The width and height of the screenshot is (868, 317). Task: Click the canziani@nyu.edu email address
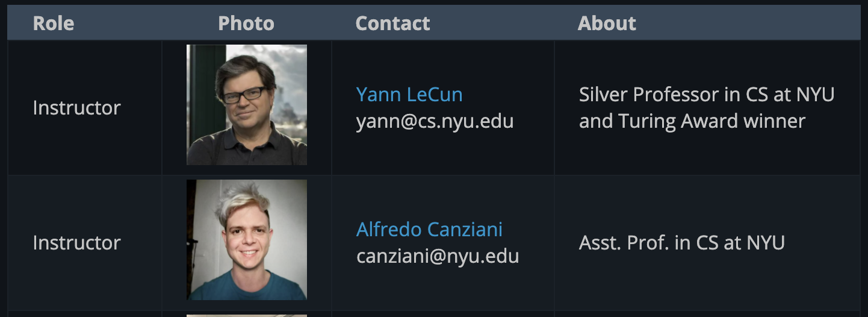point(438,256)
